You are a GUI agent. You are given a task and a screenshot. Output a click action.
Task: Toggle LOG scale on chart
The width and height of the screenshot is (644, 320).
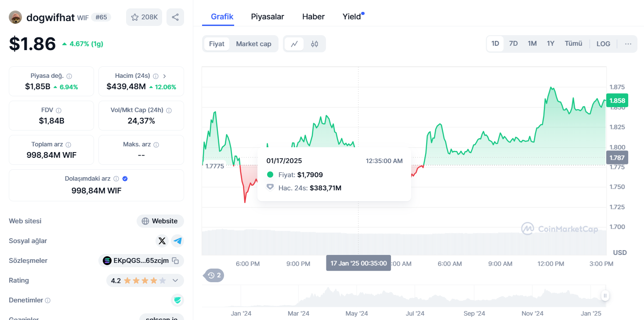(603, 44)
